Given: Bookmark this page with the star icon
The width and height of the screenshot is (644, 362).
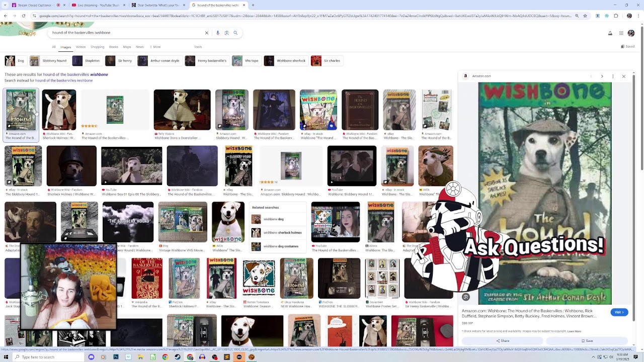Looking at the screenshot, I should [x=585, y=16].
